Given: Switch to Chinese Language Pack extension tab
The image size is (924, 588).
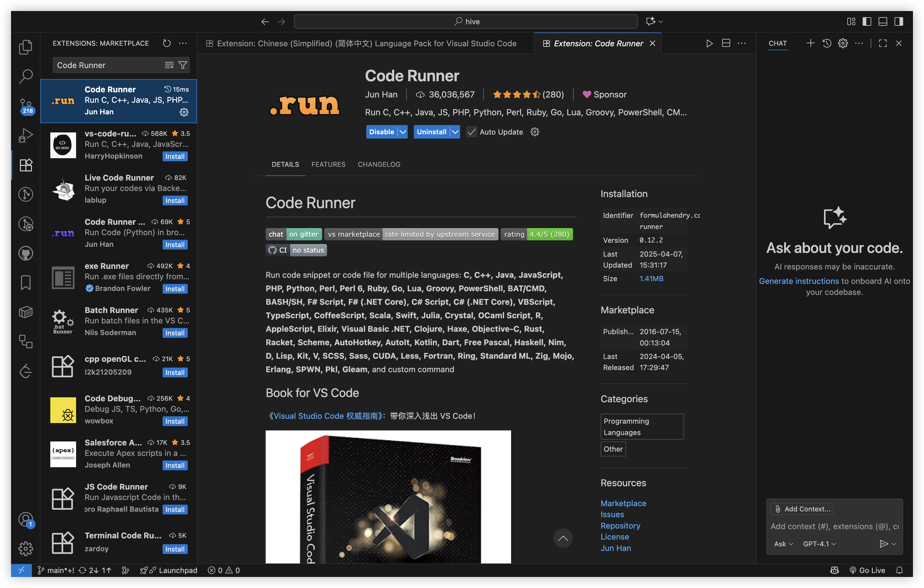Looking at the screenshot, I should [x=366, y=43].
